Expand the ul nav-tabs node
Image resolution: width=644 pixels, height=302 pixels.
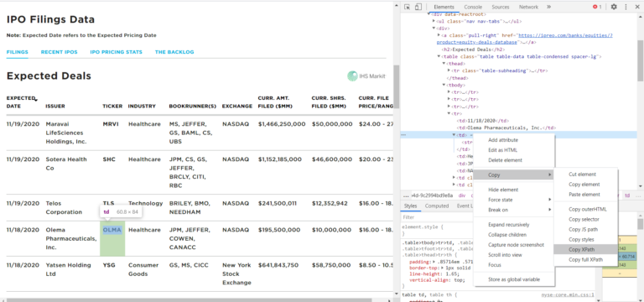tap(434, 21)
